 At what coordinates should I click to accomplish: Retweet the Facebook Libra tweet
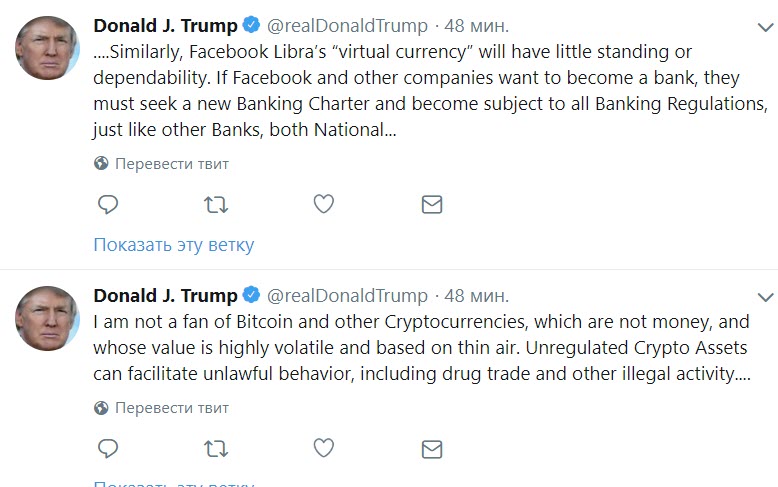215,205
